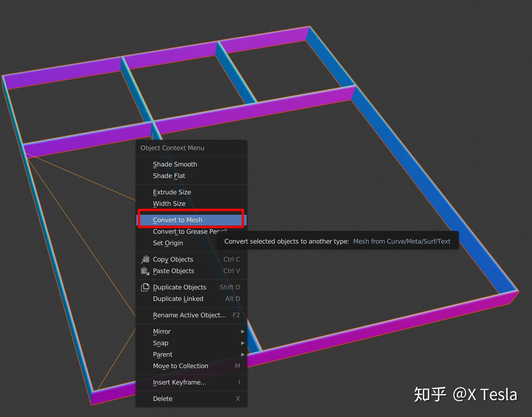Choose Move to Collection
Viewport: 532px width, 417px height.
tap(180, 366)
